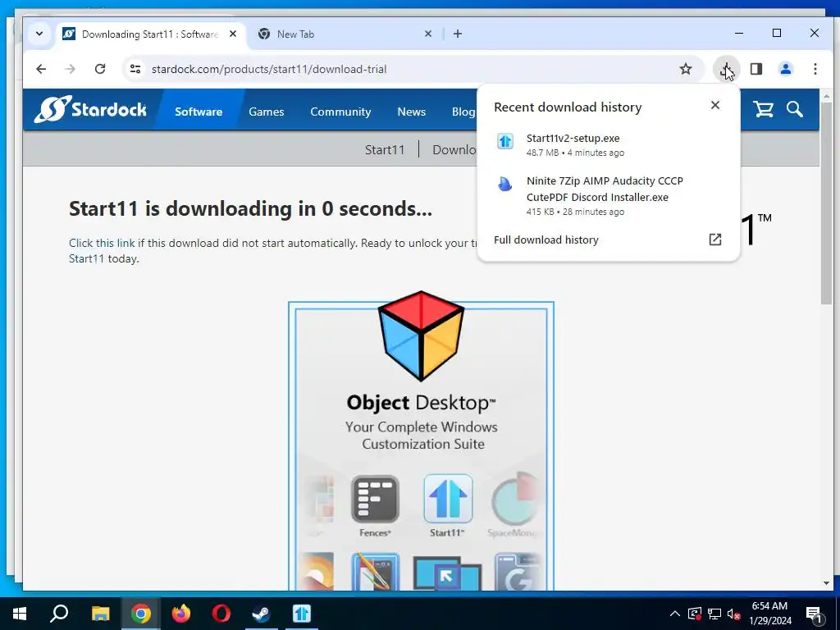Open the Games menu item
This screenshot has width=840, height=630.
(267, 112)
